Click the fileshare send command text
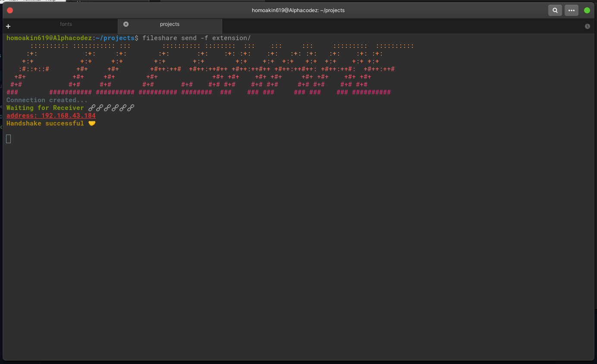597x364 pixels. [x=196, y=38]
